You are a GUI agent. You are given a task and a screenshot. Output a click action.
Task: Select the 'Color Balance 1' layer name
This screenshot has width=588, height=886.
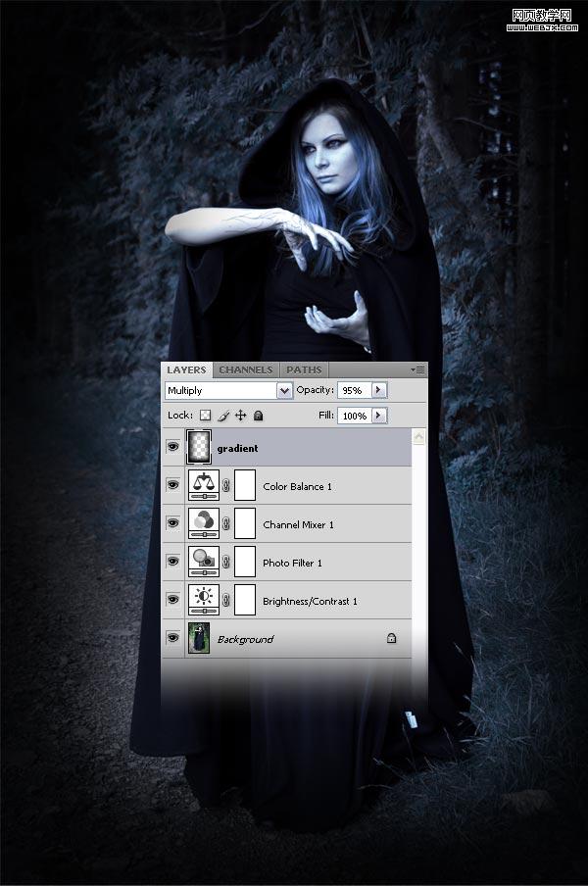(298, 486)
